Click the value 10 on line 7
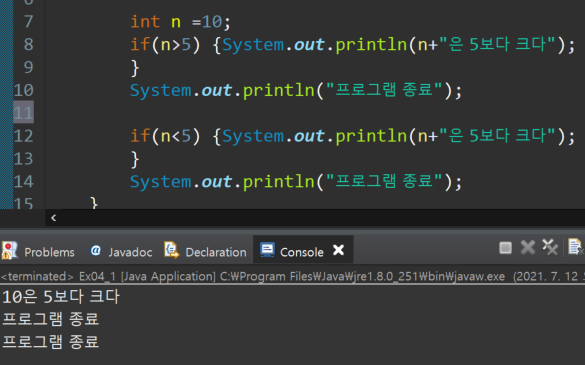585x365 pixels. point(212,22)
